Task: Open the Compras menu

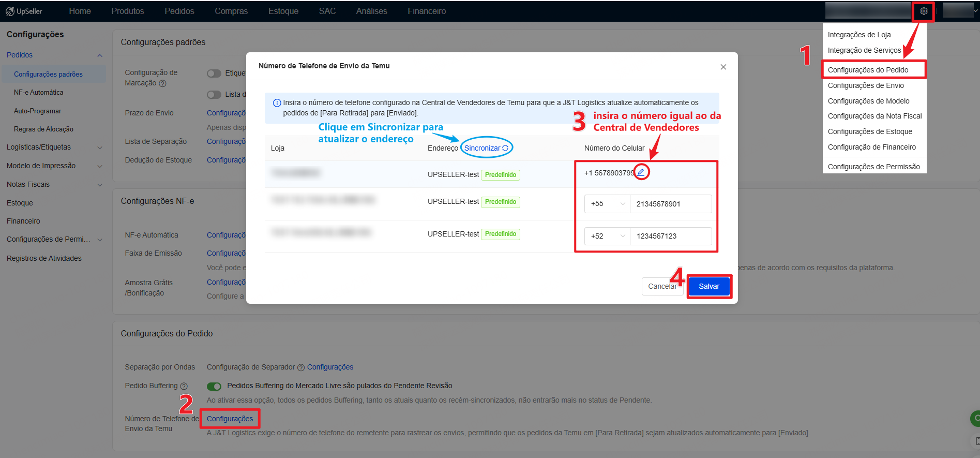Action: pyautogui.click(x=231, y=11)
